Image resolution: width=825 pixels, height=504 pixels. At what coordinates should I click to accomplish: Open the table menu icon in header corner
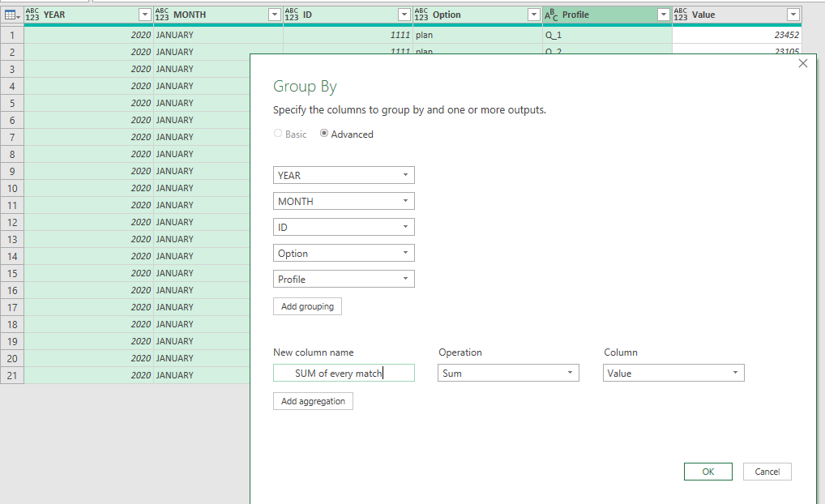11,15
